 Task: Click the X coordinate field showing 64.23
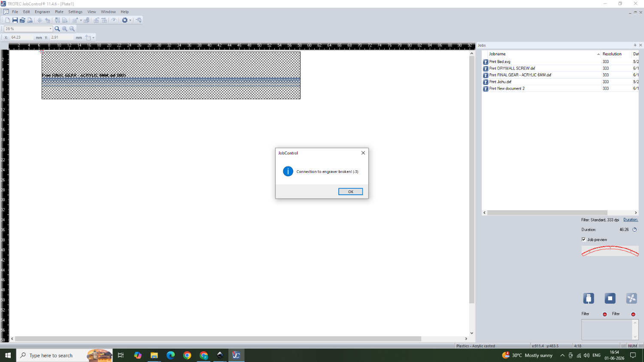(21, 37)
